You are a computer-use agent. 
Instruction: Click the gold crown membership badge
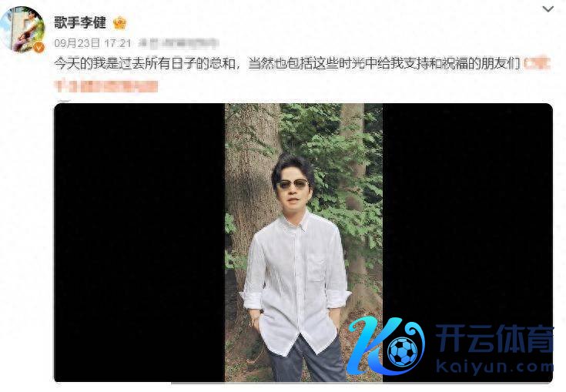119,23
